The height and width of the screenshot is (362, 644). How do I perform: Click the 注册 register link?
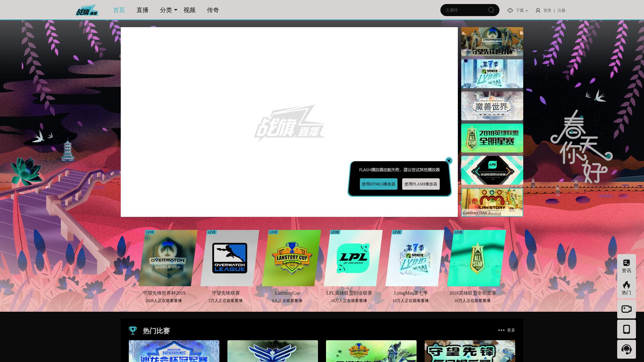561,10
